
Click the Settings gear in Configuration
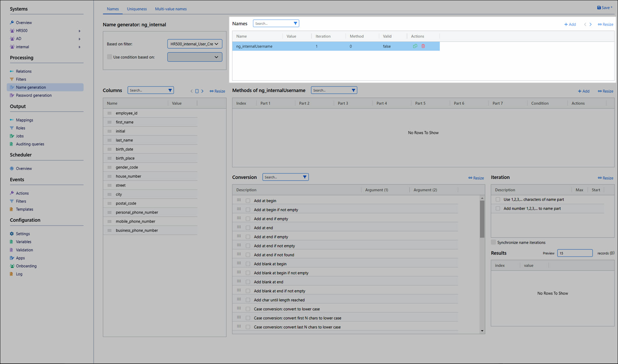[x=12, y=234]
